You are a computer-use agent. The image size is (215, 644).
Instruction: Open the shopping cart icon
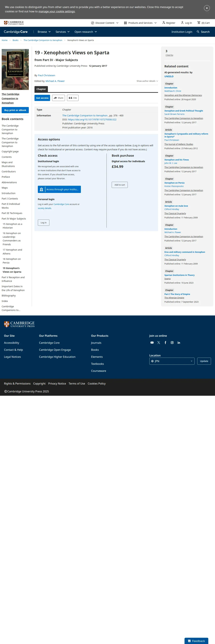click(199, 23)
